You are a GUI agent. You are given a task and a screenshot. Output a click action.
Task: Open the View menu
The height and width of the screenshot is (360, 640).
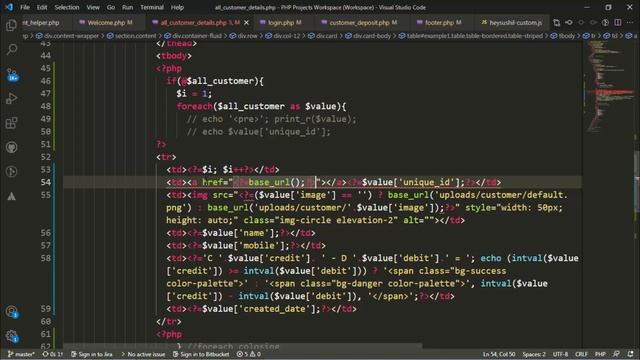coord(93,7)
